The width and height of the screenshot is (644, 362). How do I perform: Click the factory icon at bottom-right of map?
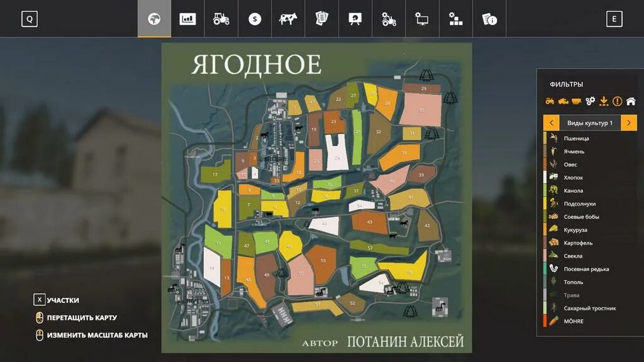tap(440, 307)
